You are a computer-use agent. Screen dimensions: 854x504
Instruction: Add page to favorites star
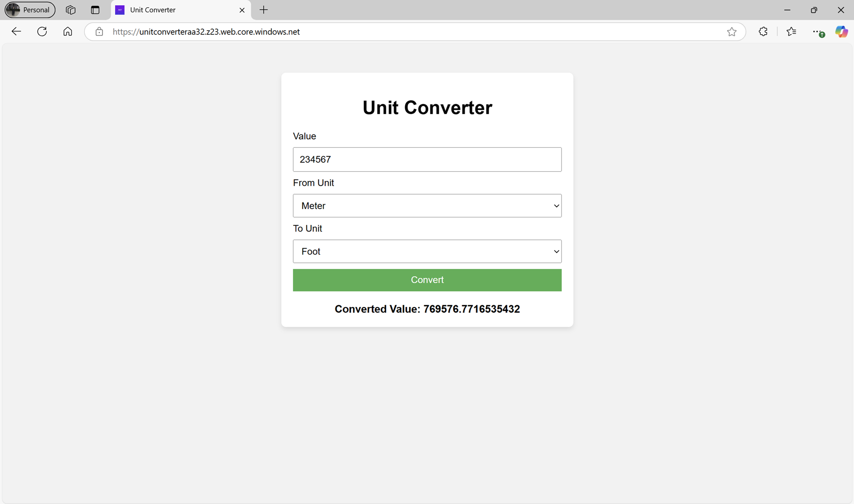click(732, 31)
